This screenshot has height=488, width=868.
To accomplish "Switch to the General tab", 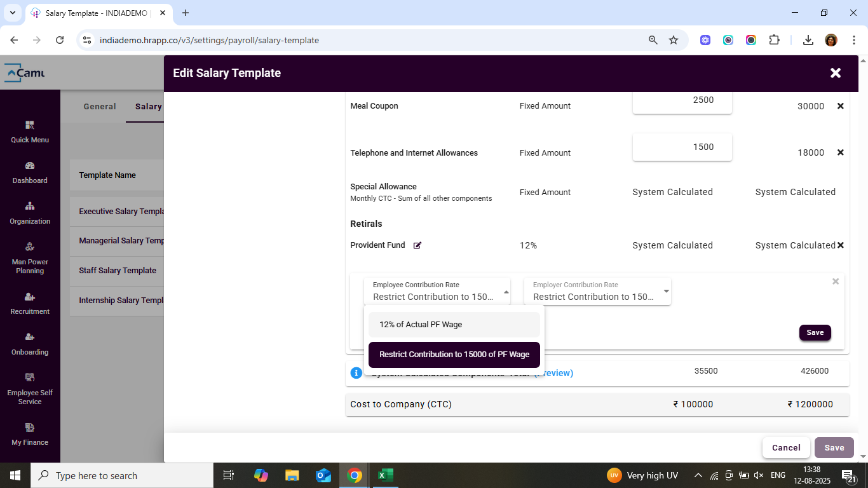I will (x=100, y=107).
